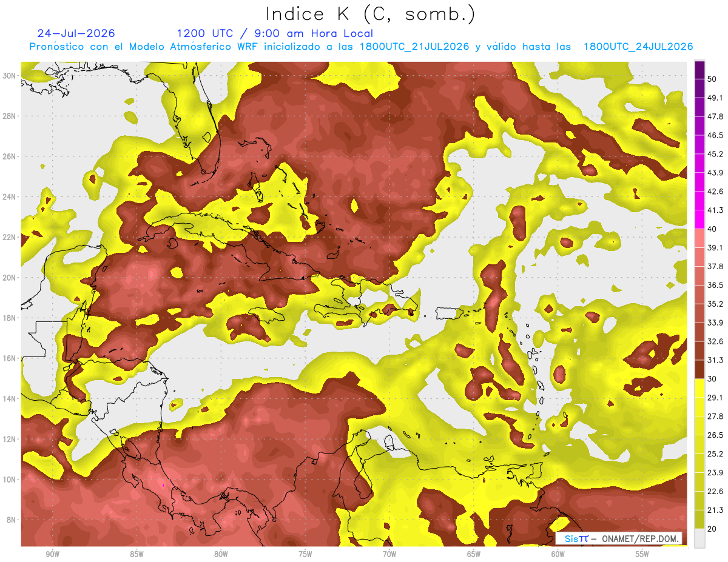Click the colorbar value "46.5"
Viewport: 728px width, 562px height.
pyautogui.click(x=715, y=135)
